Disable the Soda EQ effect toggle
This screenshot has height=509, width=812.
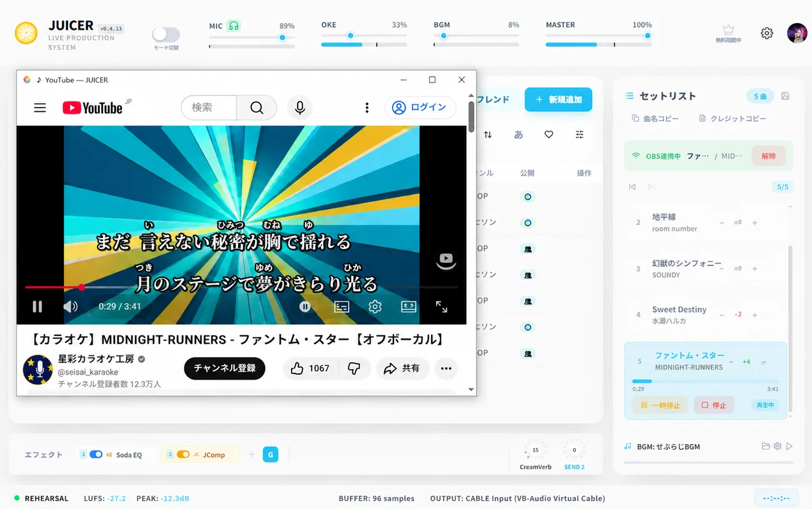pyautogui.click(x=96, y=455)
